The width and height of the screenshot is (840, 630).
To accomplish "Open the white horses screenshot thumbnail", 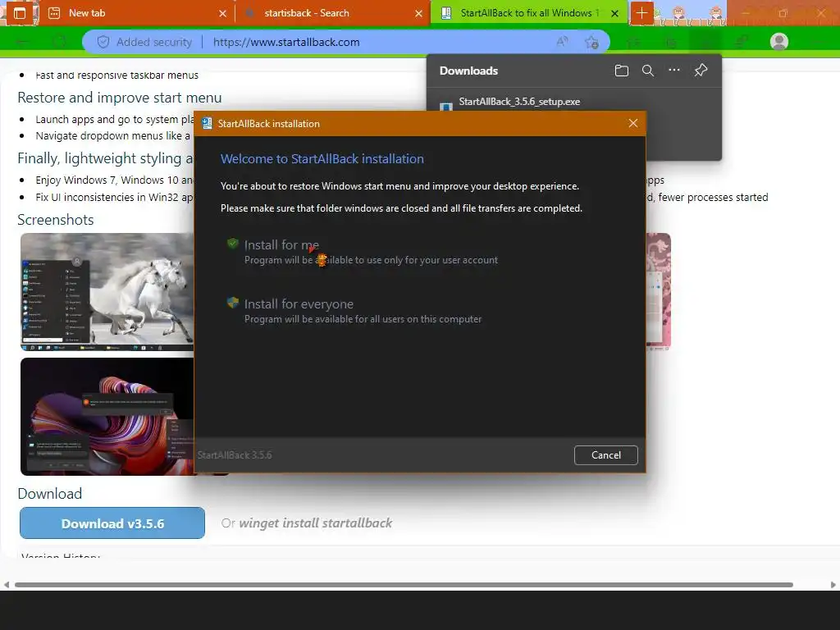I will pyautogui.click(x=107, y=292).
